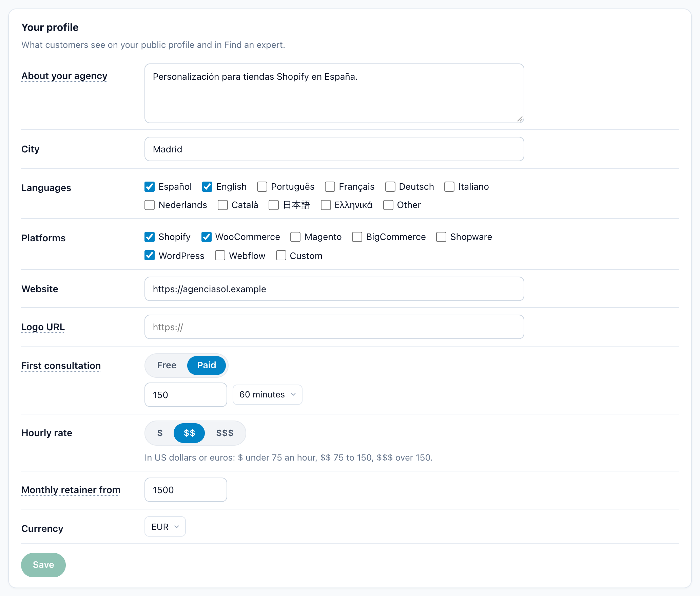Pick the $$$ hourly rate tier
Image resolution: width=700 pixels, height=596 pixels.
pyautogui.click(x=225, y=433)
